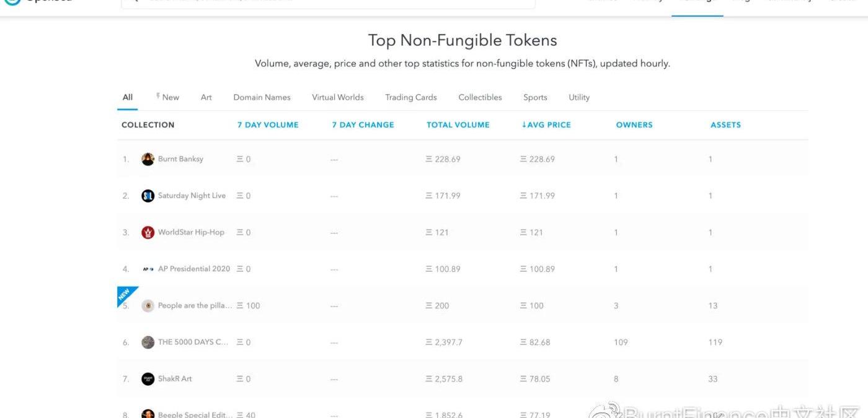Sort by 7 DAY CHANGE column
The height and width of the screenshot is (418, 868).
(363, 124)
